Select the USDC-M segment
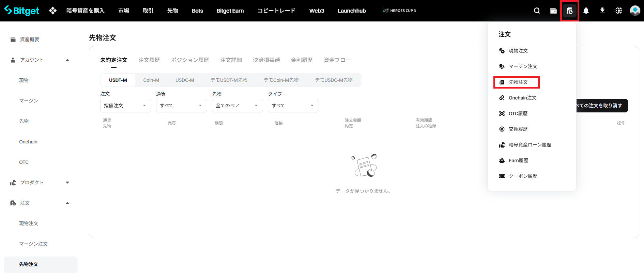This screenshot has width=644, height=280. click(185, 80)
